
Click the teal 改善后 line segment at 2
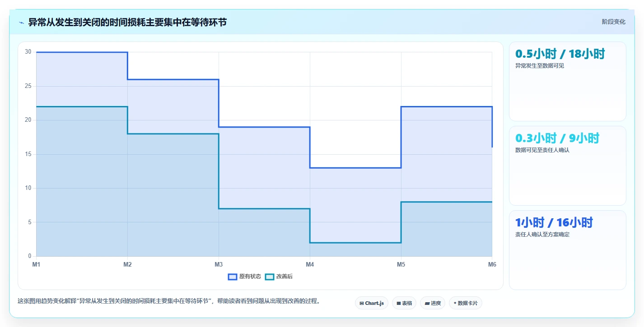(x=355, y=243)
